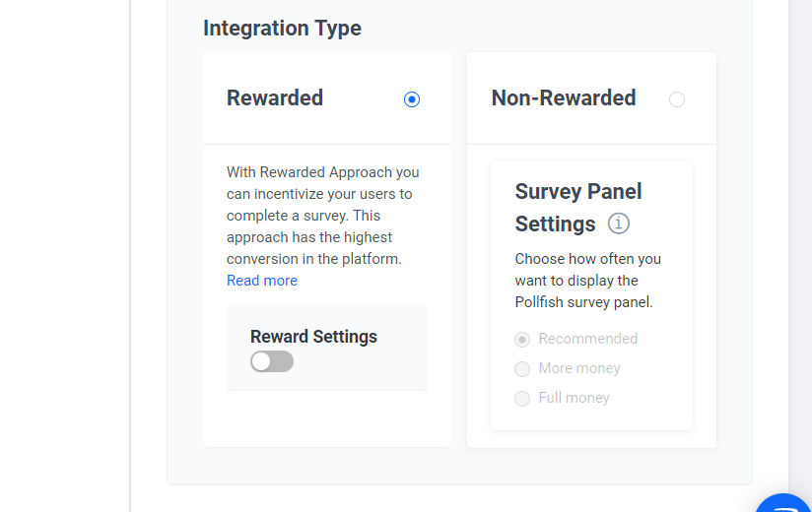Image resolution: width=812 pixels, height=512 pixels.
Task: Click the Non-Rewarded card title
Action: pyautogui.click(x=564, y=98)
